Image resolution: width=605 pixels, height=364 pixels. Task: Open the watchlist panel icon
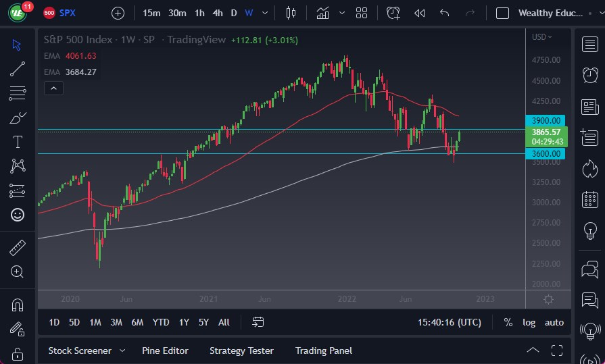(589, 45)
